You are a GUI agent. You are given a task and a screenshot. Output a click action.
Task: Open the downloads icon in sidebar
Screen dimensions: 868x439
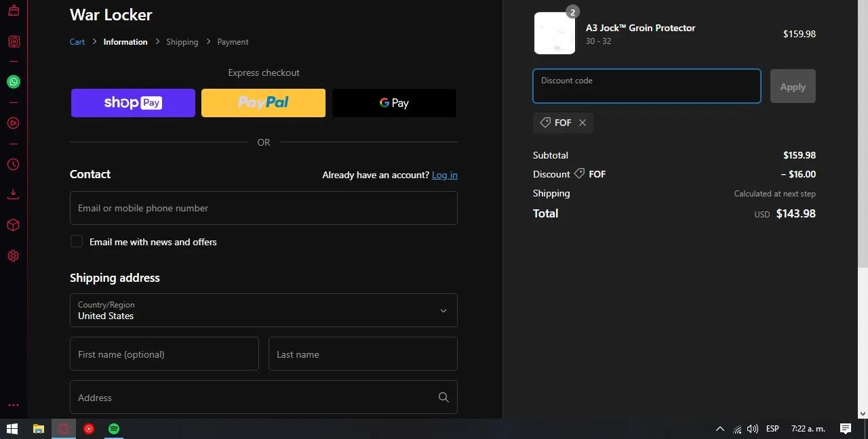[x=14, y=194]
